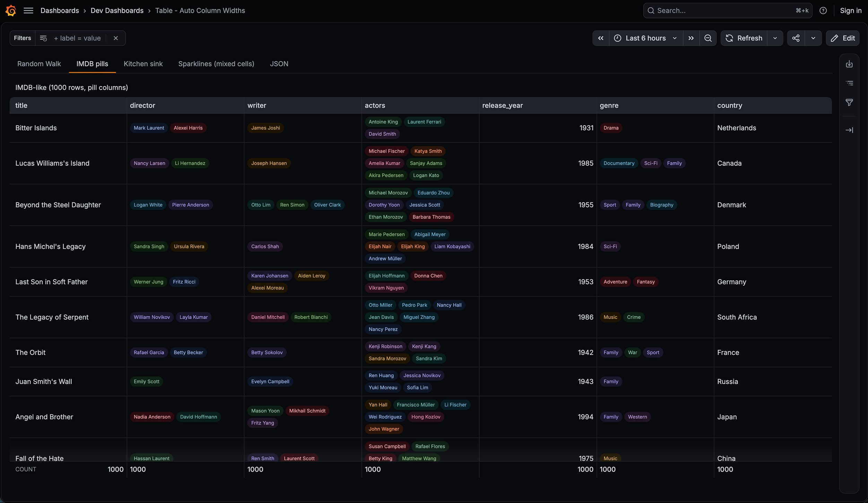Screen dimensions: 868x503
Task: Open the outline list icon in sidebar
Action: pyautogui.click(x=849, y=83)
